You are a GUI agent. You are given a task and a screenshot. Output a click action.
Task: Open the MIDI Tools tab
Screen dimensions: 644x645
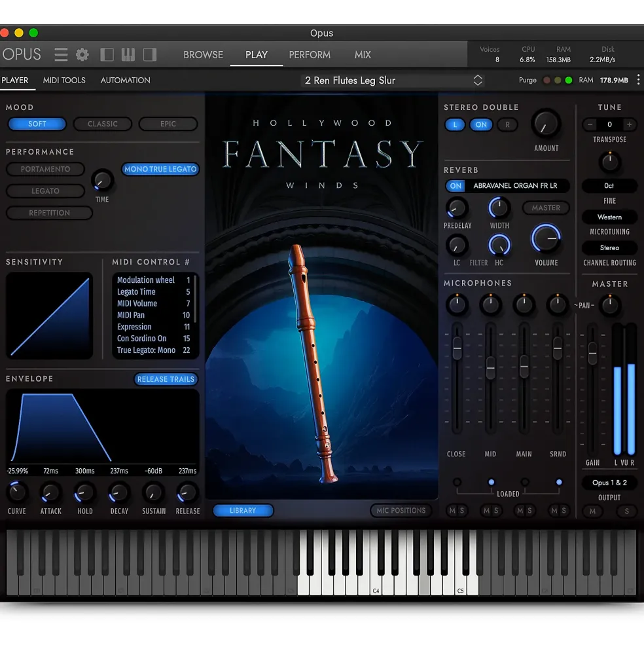(x=64, y=80)
